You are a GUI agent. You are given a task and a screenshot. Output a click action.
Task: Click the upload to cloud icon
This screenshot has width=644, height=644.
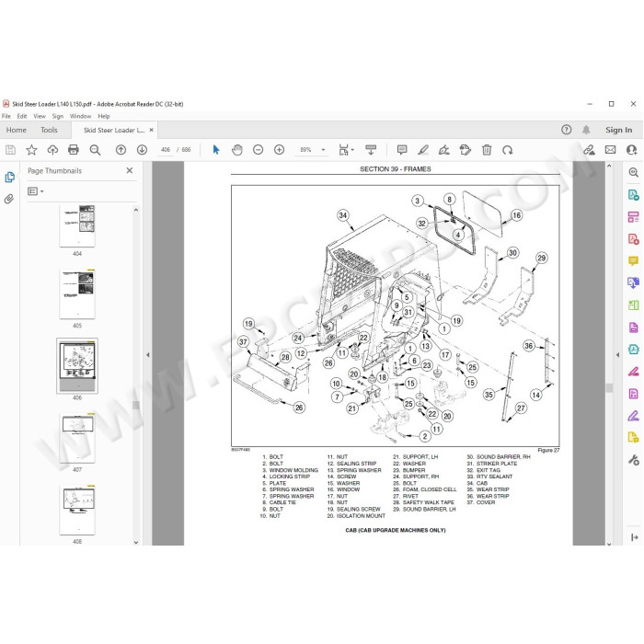pyautogui.click(x=52, y=150)
